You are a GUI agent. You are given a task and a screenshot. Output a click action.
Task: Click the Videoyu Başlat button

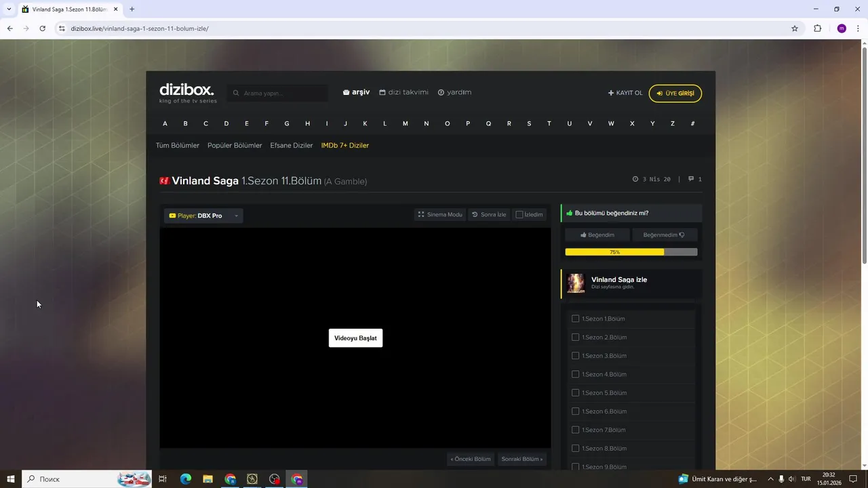coord(355,338)
